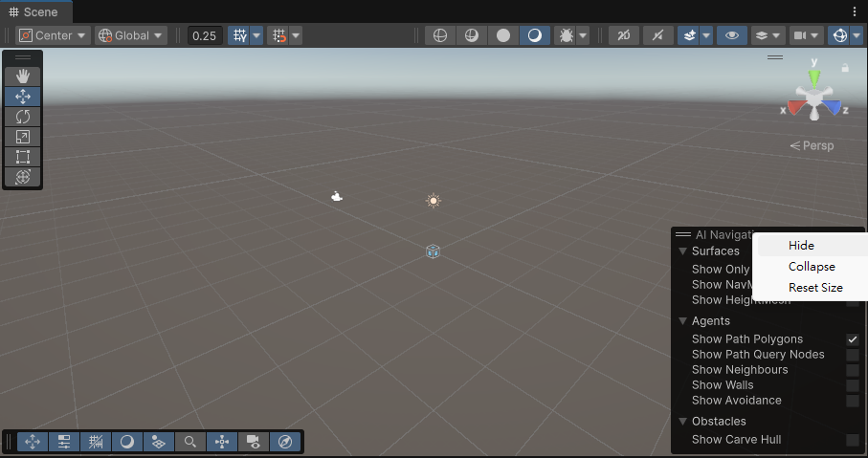Image resolution: width=868 pixels, height=458 pixels.
Task: Choose Reset Size from the context menu
Action: click(x=815, y=288)
